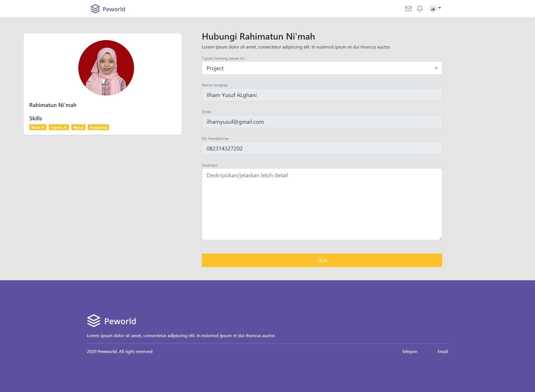The height and width of the screenshot is (392, 535).
Task: Click the Peworld logo icon in navbar
Action: tap(95, 9)
